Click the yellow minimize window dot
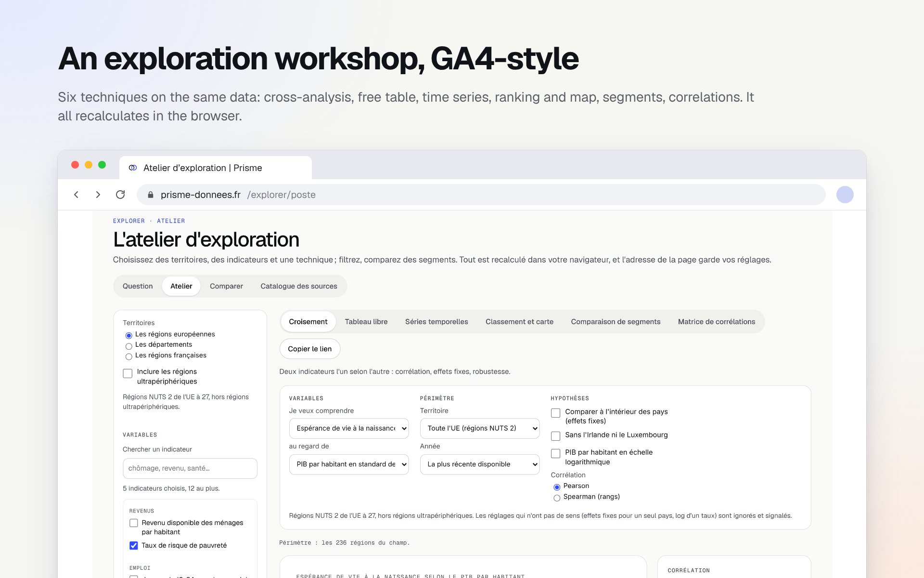This screenshot has width=924, height=578. pyautogui.click(x=89, y=165)
